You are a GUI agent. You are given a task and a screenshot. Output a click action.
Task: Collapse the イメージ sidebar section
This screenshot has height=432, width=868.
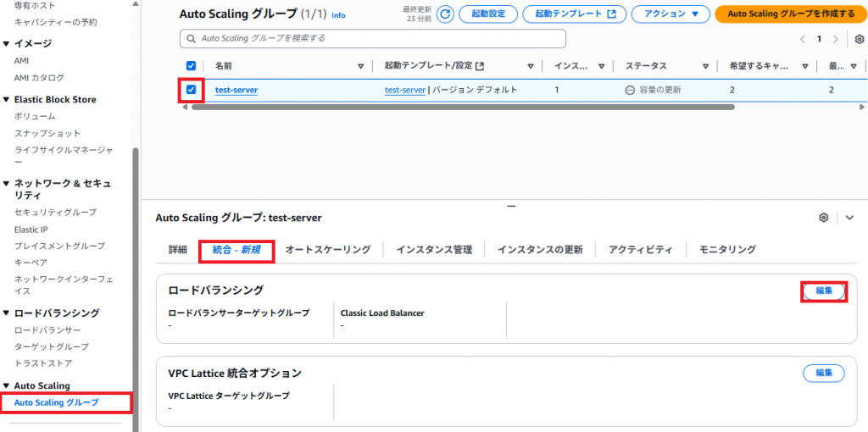6,44
